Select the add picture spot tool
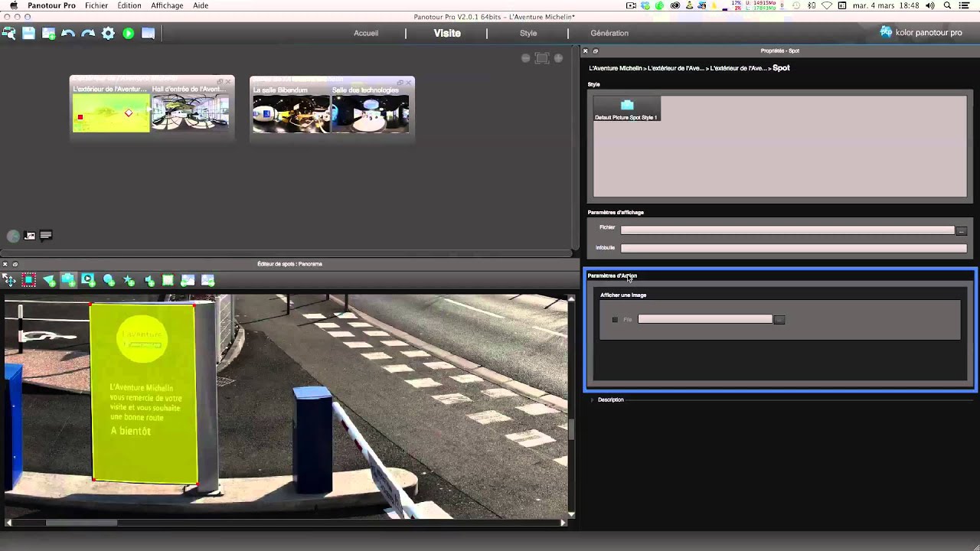980x551 pixels. click(x=68, y=280)
